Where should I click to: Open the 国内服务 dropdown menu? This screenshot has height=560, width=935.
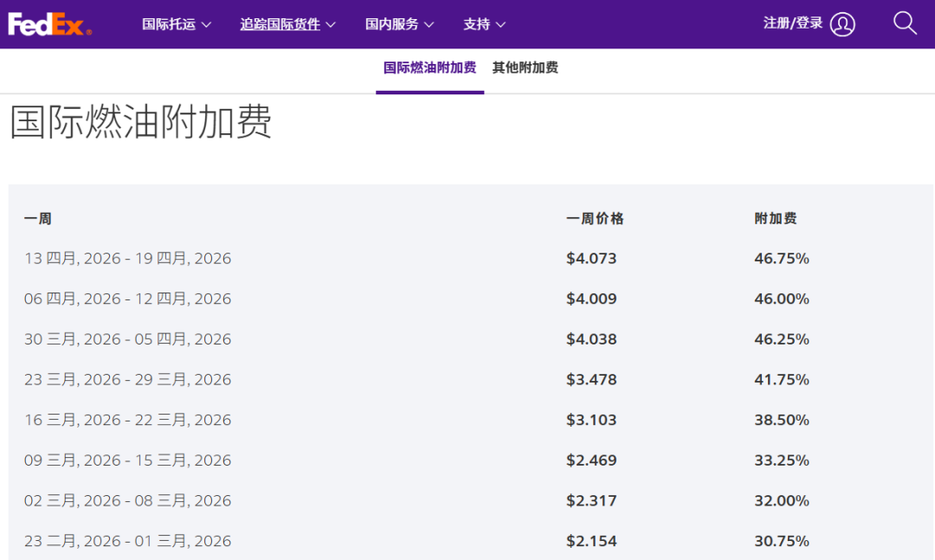tap(399, 24)
